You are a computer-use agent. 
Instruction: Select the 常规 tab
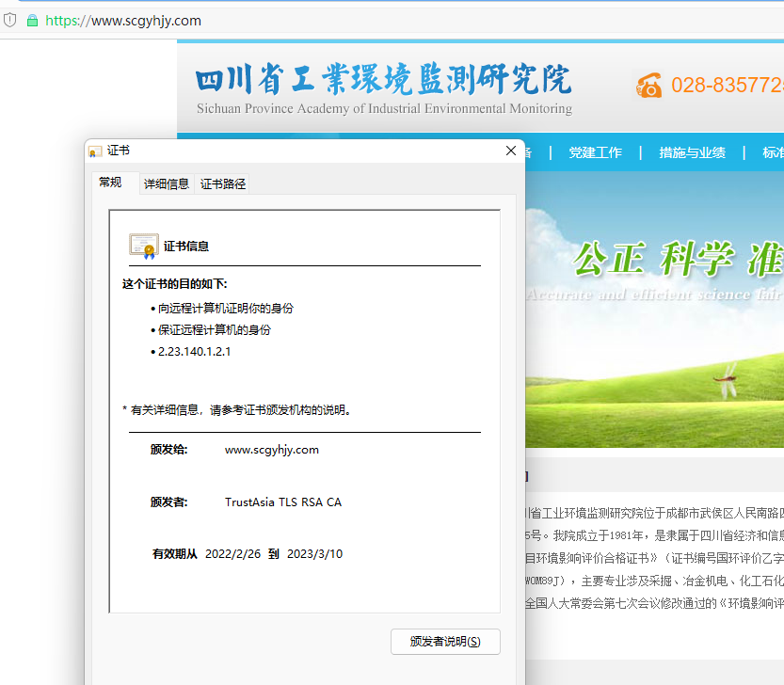click(x=111, y=183)
